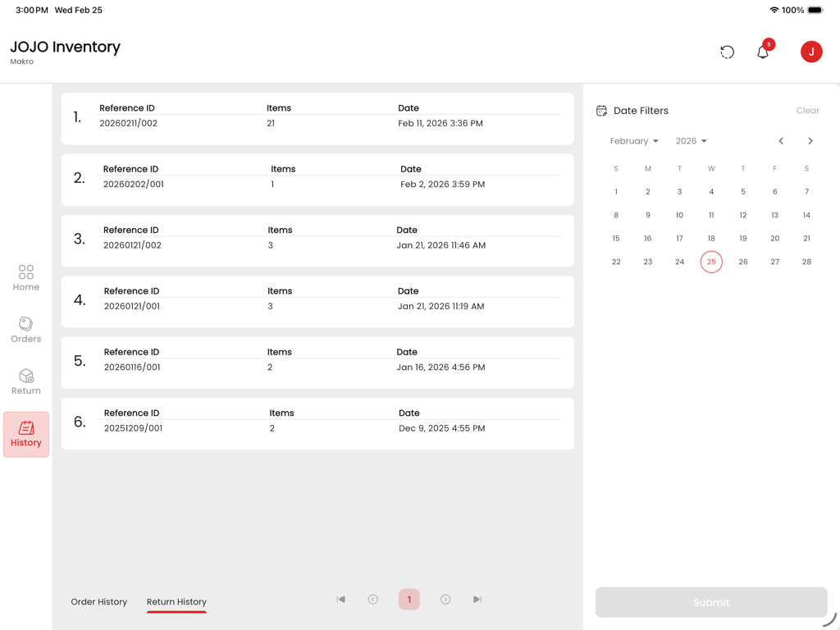This screenshot has height=630, width=840.
Task: Jump to last page of results
Action: click(x=477, y=600)
